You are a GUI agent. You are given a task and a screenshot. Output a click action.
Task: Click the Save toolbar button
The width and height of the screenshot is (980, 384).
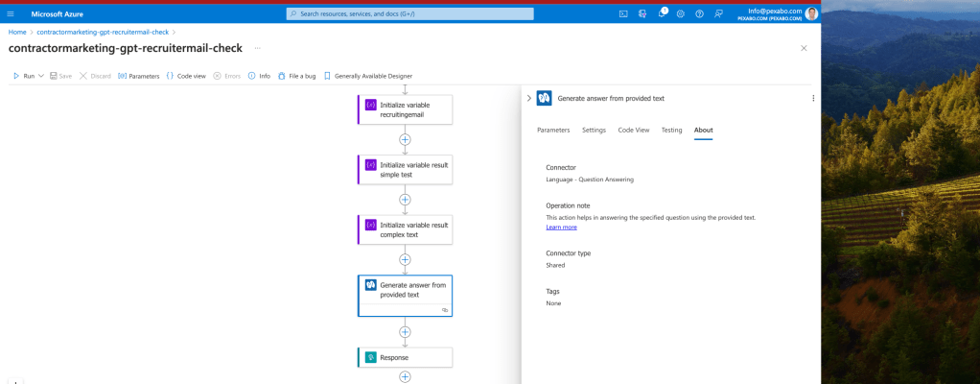click(x=60, y=76)
